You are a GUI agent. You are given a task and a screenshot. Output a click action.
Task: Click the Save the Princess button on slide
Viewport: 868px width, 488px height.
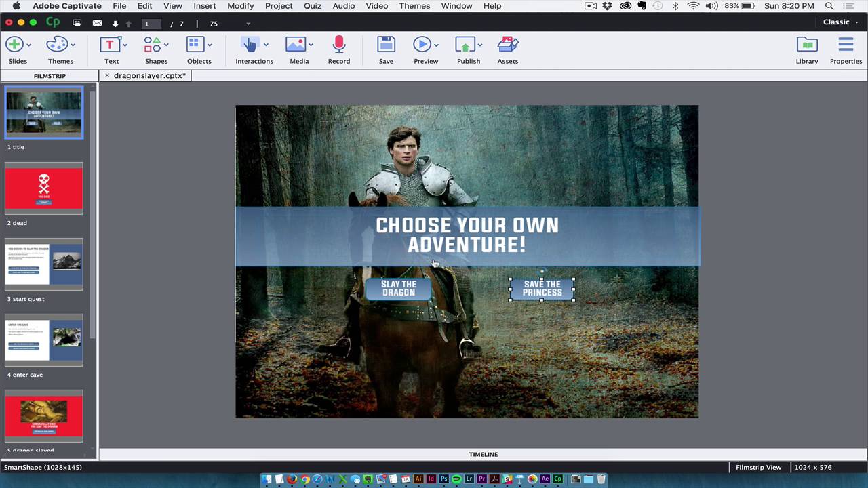542,289
